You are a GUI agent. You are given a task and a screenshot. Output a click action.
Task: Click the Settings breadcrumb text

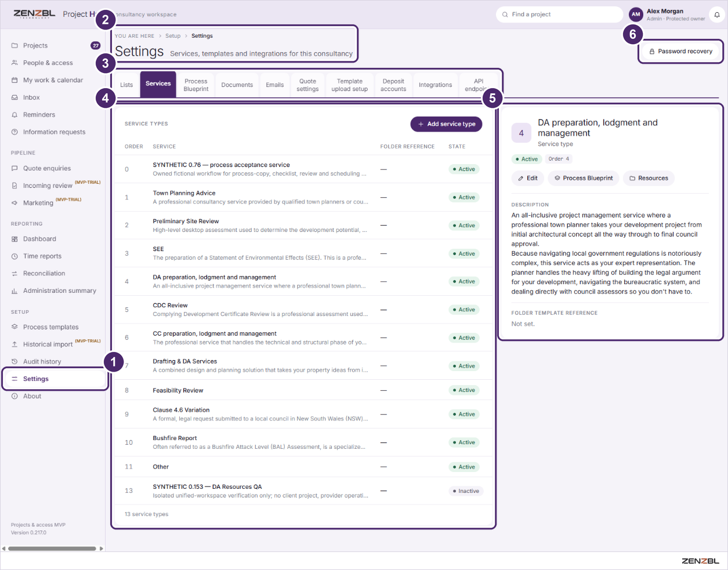coord(202,36)
